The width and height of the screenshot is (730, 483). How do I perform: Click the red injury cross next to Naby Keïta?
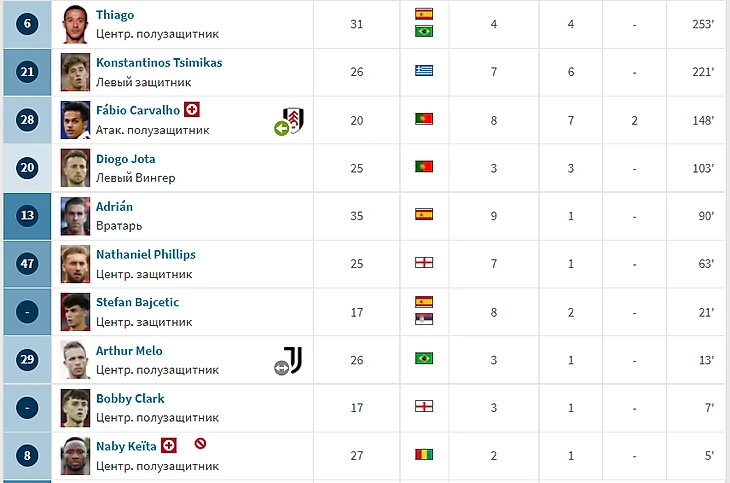(x=169, y=446)
